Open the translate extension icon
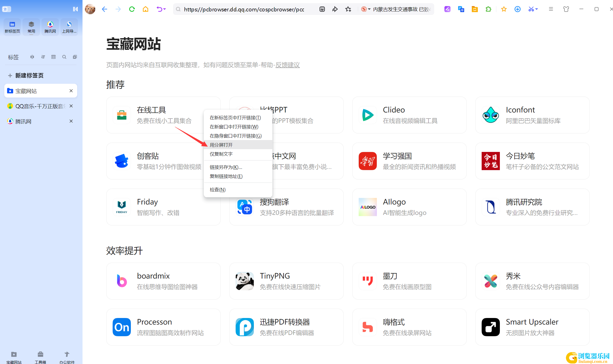The width and height of the screenshot is (613, 364). pos(461,9)
